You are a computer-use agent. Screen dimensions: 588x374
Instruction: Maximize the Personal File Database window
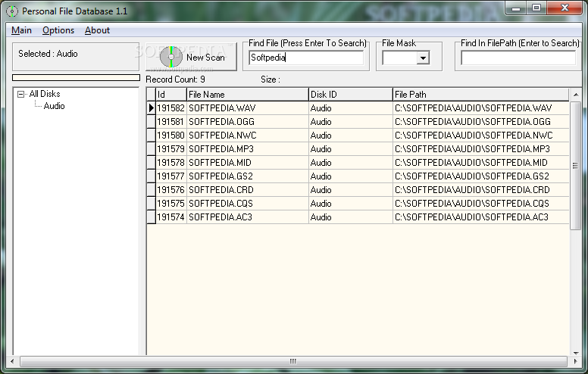click(x=536, y=8)
